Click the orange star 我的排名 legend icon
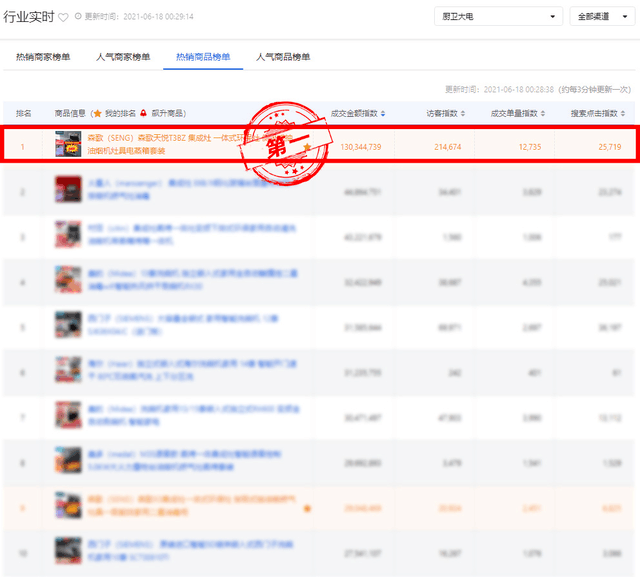Viewport: 640px width, 577px height. (x=98, y=113)
